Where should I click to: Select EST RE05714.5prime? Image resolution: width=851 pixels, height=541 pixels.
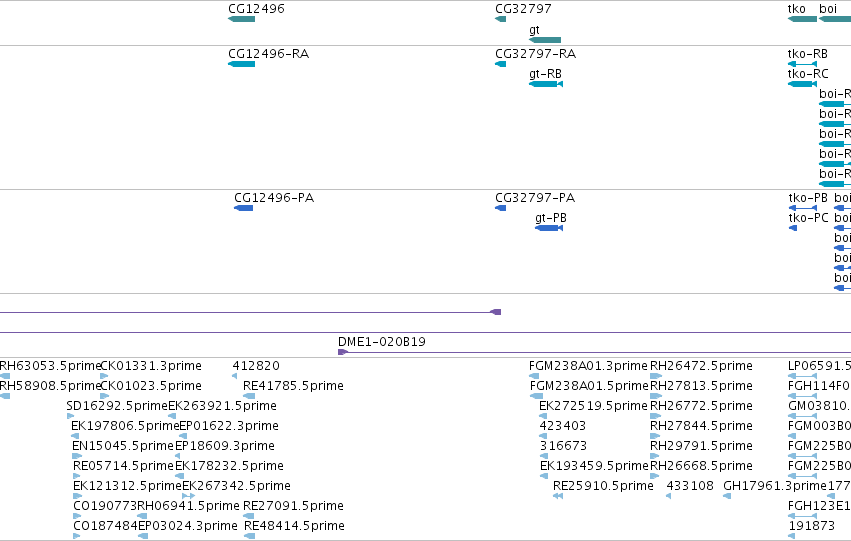[x=124, y=466]
